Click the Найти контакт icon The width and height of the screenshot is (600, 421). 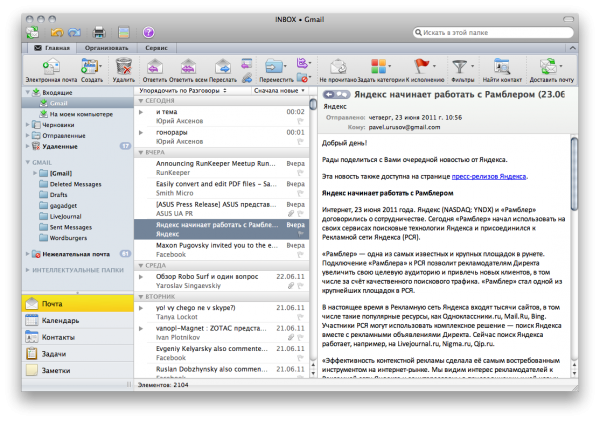coord(502,67)
